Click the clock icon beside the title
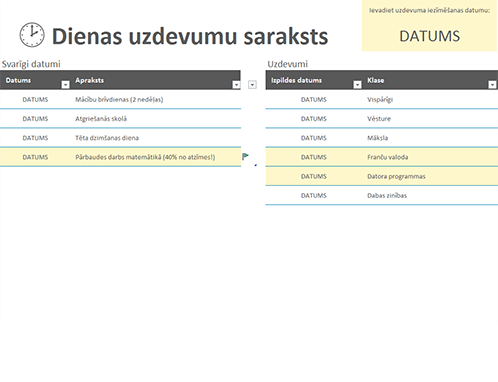The image size is (498, 382). click(32, 35)
